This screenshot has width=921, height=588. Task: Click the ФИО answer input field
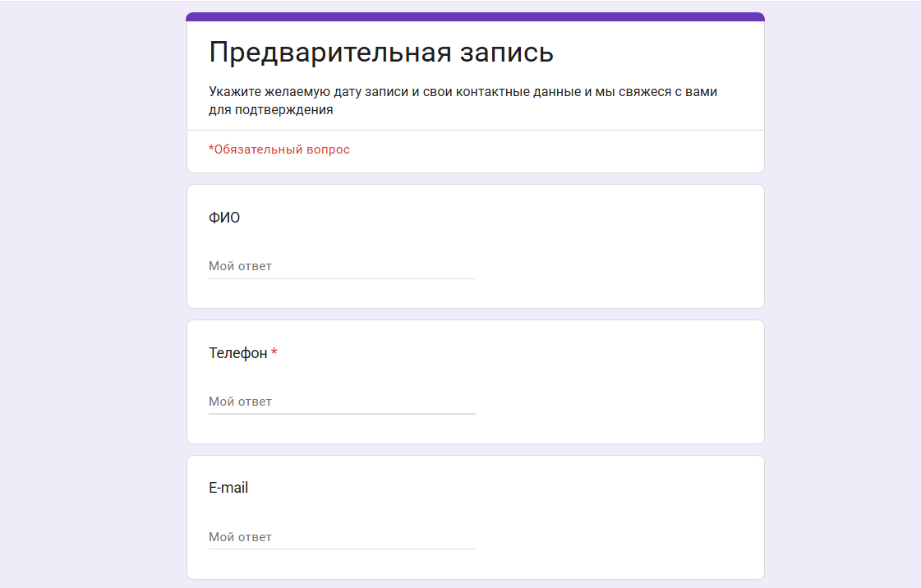pos(341,266)
